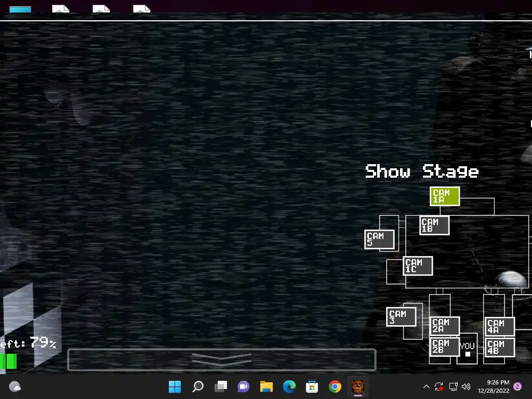Select the CAM 5 camera view

point(379,239)
